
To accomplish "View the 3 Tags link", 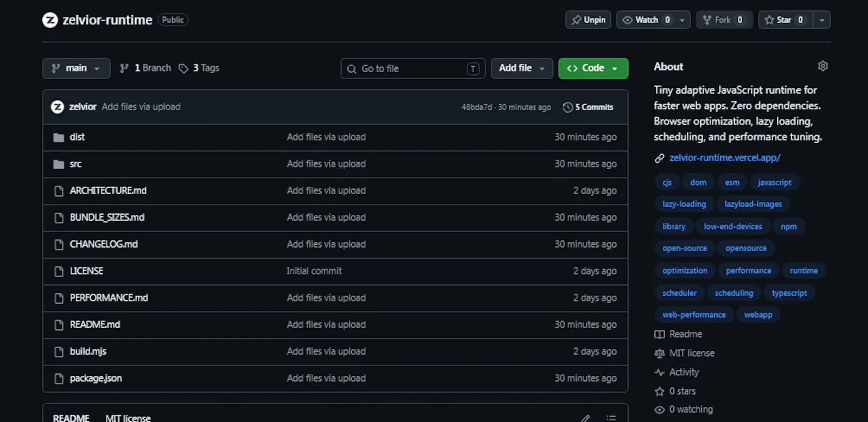I will (x=199, y=68).
